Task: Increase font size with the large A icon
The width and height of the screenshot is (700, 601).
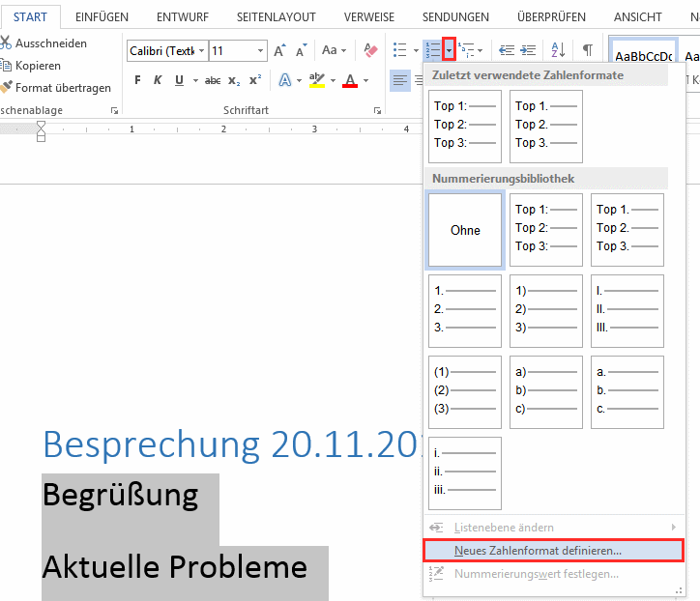Action: [x=279, y=50]
